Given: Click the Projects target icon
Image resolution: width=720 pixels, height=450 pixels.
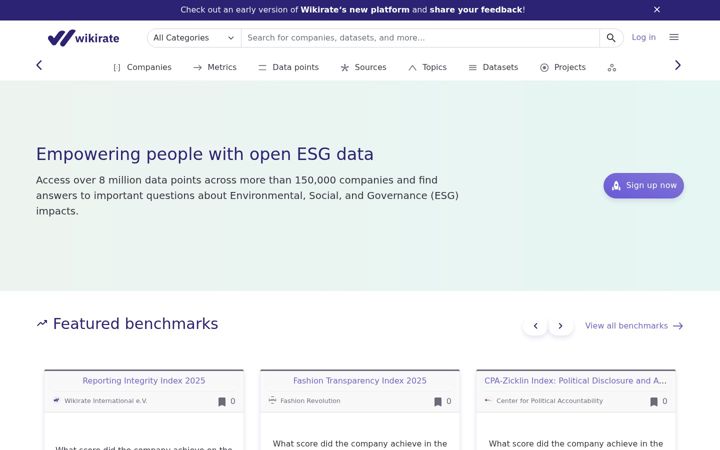Looking at the screenshot, I should (x=544, y=68).
